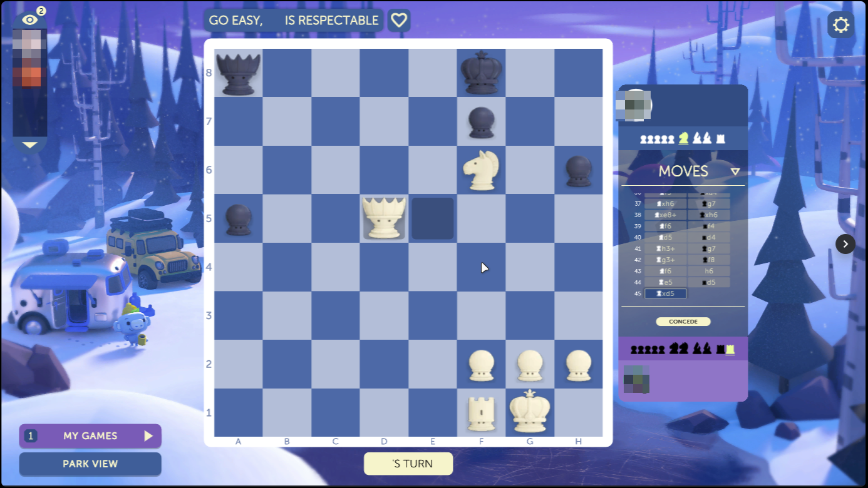868x488 pixels.
Task: Click the highlighted e5 square
Action: click(x=432, y=218)
